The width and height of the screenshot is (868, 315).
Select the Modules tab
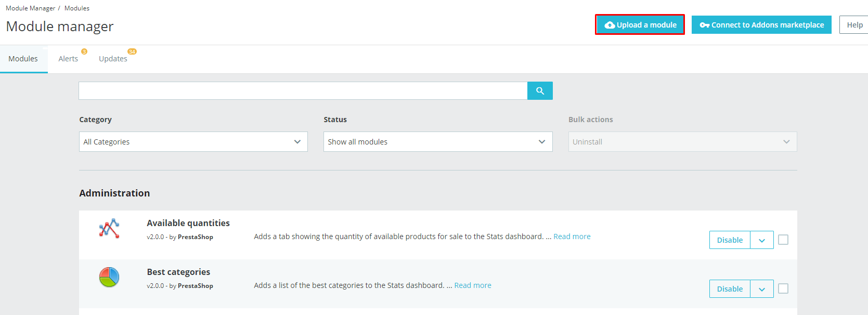(23, 59)
